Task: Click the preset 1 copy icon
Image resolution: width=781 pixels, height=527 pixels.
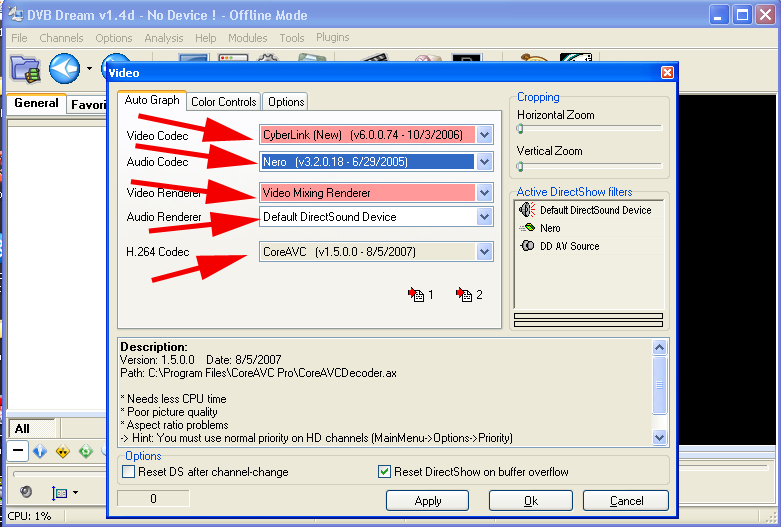Action: (x=416, y=295)
